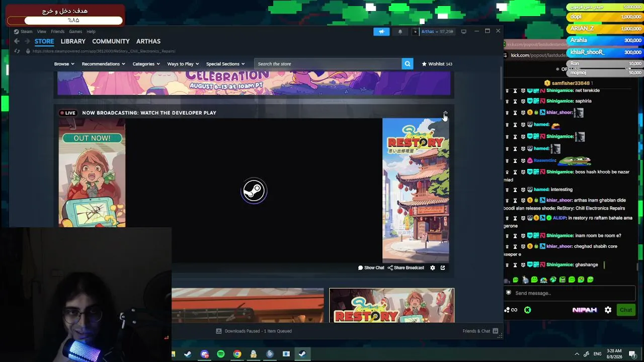Screen dimensions: 644x362
Task: Open the Ways to Play dropdown
Action: click(x=183, y=64)
